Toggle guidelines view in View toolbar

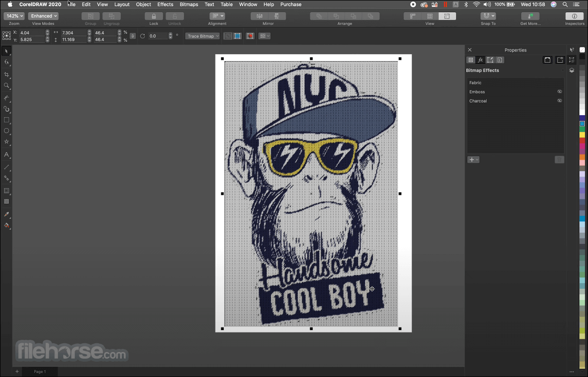pos(447,16)
